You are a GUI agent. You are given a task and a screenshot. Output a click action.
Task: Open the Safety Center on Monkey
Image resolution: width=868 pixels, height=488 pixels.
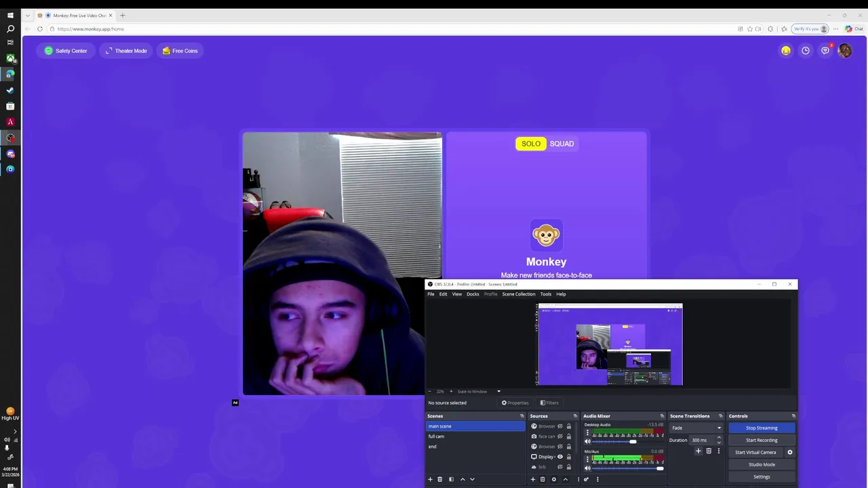click(66, 51)
